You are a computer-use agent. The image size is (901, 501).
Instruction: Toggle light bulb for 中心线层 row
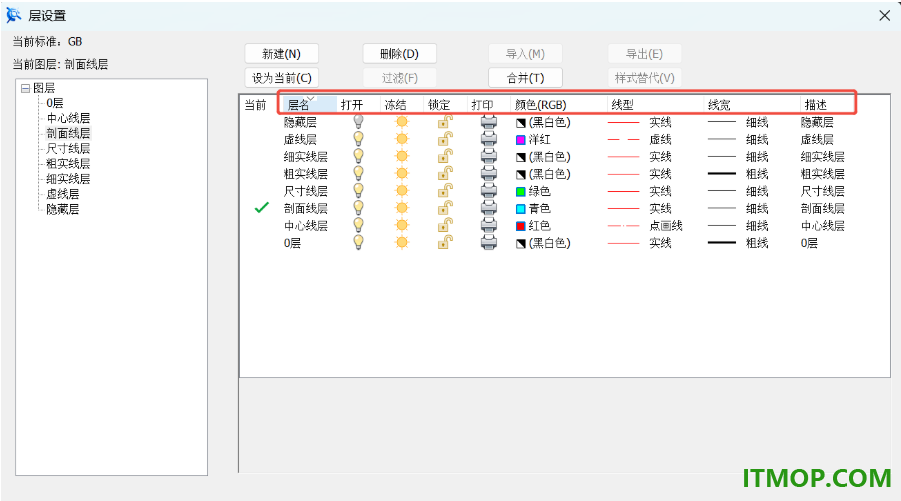pos(358,225)
